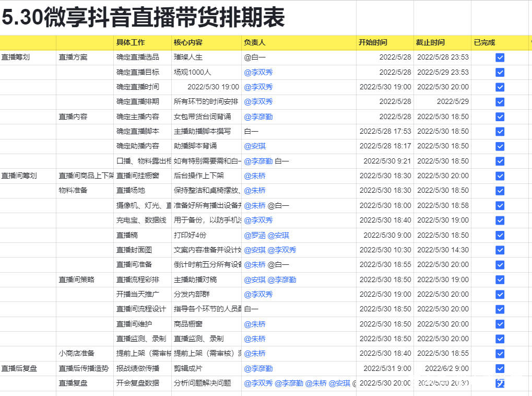Toggle the 直播稿 row's completed checkbox
Image resolution: width=532 pixels, height=396 pixels.
[x=500, y=236]
